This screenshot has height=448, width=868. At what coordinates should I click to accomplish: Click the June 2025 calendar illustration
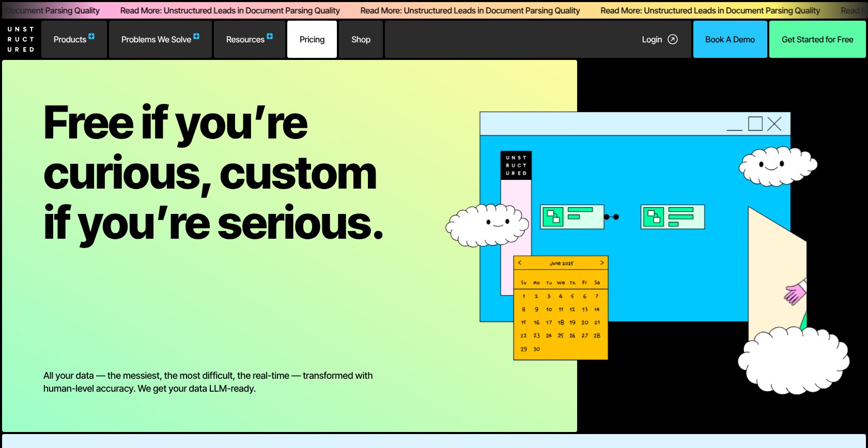pyautogui.click(x=561, y=307)
